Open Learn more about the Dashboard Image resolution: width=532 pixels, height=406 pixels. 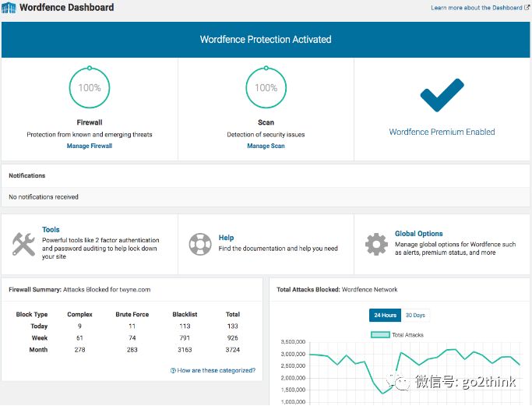point(477,8)
